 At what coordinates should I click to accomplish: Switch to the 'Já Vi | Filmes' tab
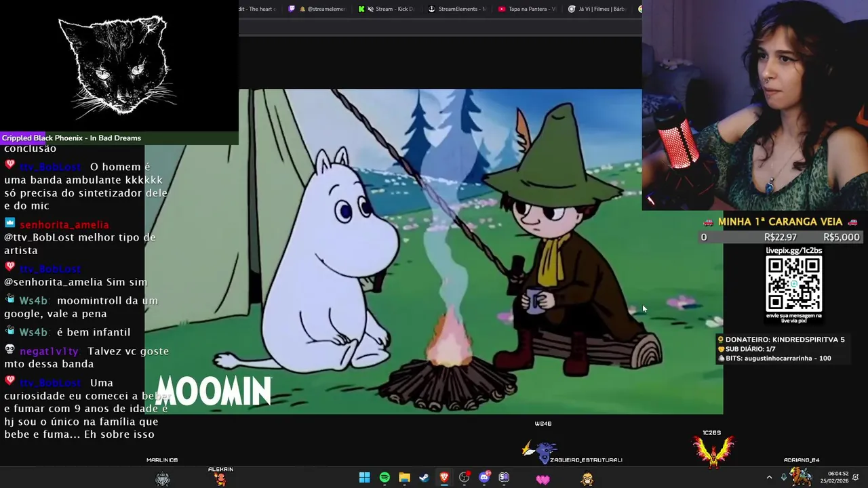[597, 9]
